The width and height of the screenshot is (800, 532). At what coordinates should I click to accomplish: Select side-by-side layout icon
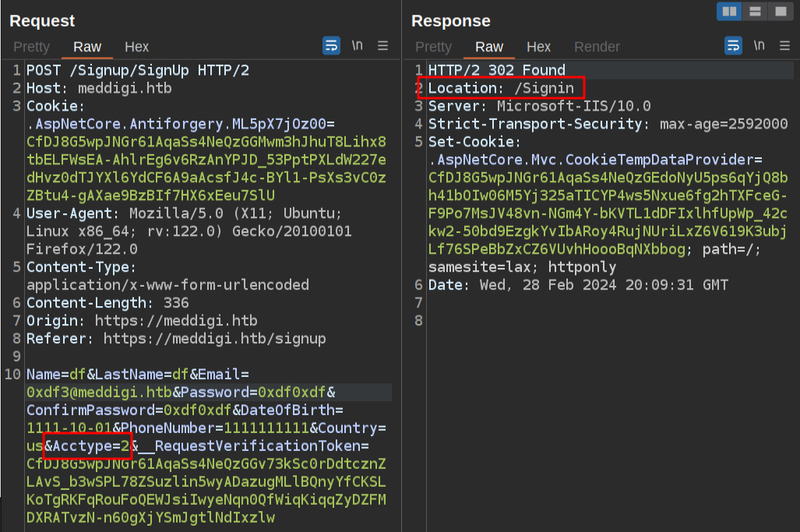tap(729, 11)
